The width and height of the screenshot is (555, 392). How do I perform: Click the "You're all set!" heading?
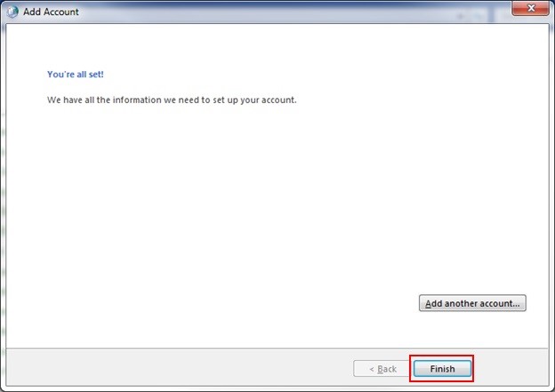pyautogui.click(x=76, y=75)
